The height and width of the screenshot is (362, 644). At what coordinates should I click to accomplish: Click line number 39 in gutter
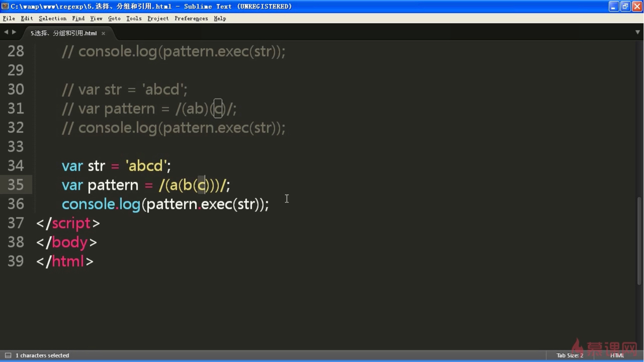[x=16, y=261]
